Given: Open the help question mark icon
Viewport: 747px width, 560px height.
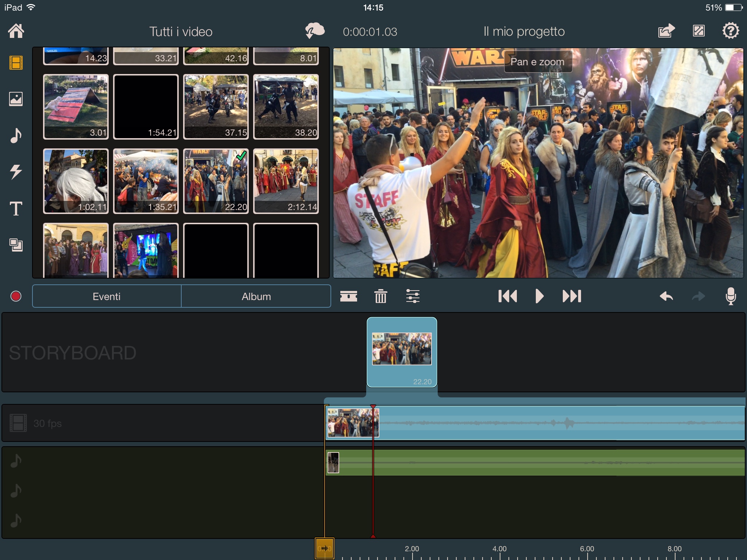Looking at the screenshot, I should (x=731, y=31).
